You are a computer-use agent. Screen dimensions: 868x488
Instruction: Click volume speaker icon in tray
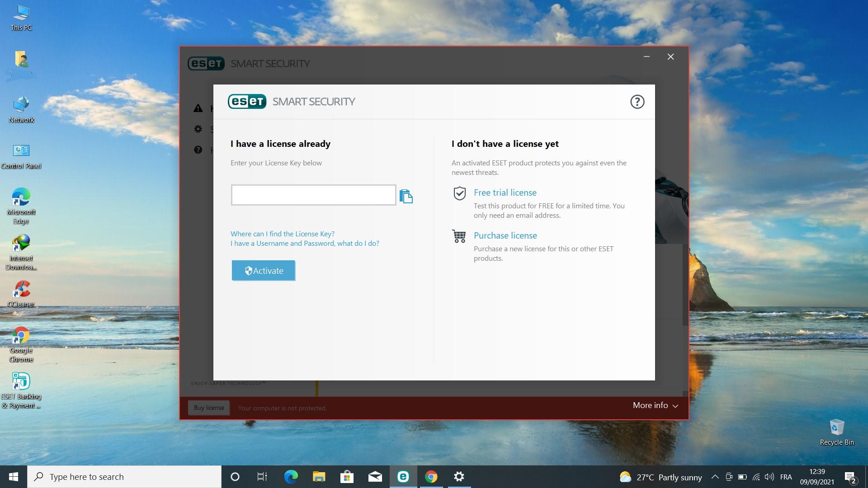769,477
